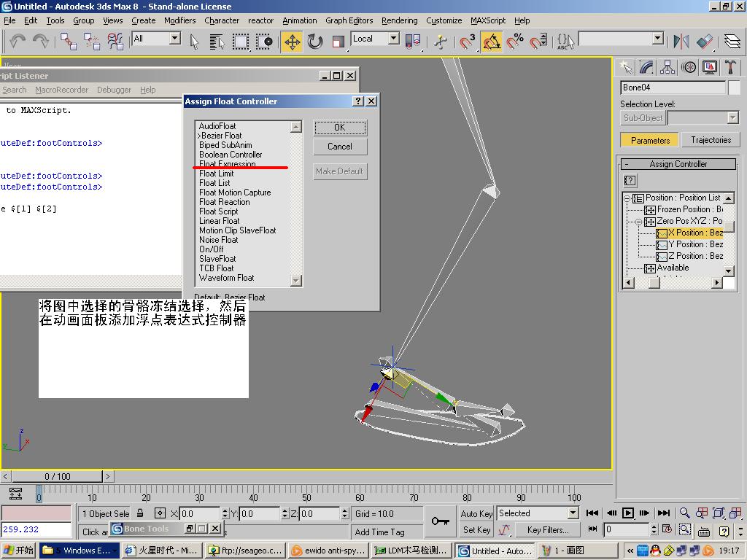This screenshot has height=560, width=747.
Task: Click the Mirror tool icon
Action: (681, 42)
